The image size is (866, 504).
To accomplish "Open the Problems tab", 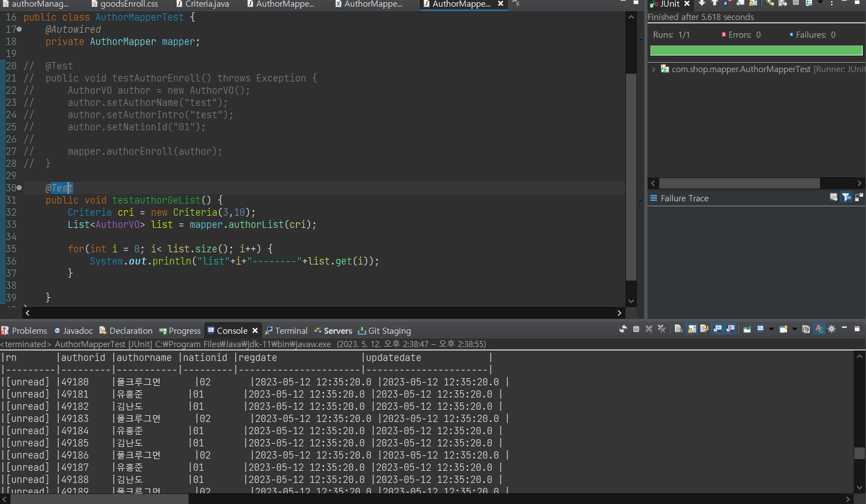I will (24, 330).
